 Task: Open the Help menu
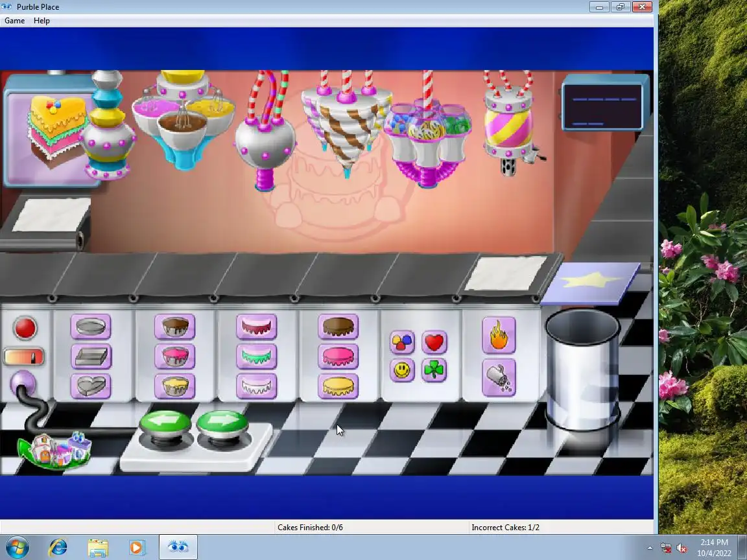(x=42, y=21)
